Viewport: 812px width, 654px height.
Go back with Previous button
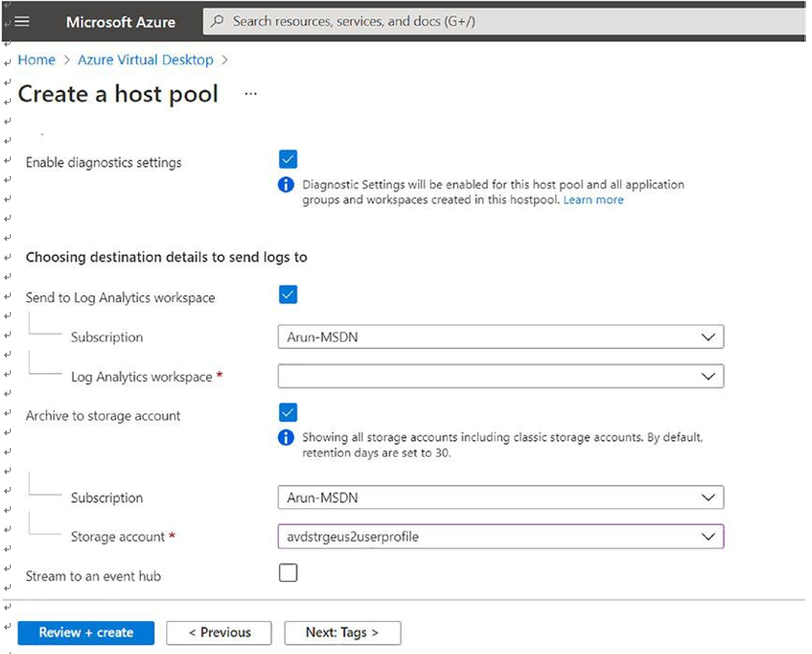coord(219,633)
